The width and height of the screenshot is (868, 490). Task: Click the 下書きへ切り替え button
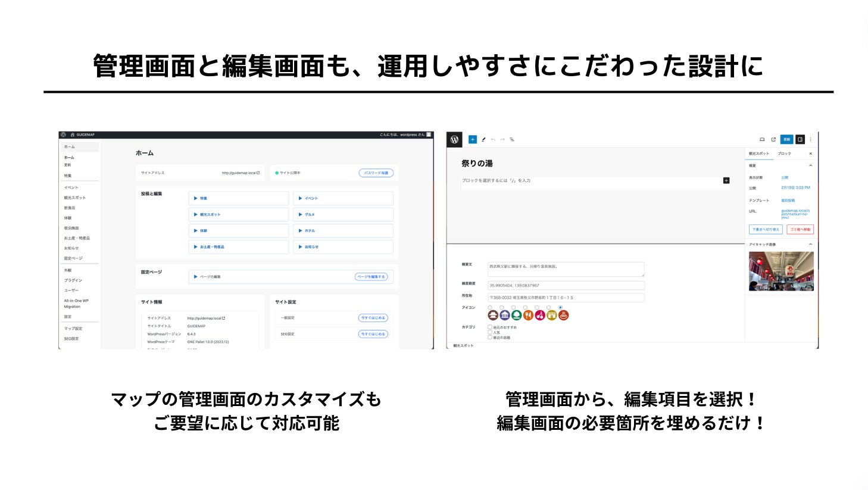click(766, 229)
